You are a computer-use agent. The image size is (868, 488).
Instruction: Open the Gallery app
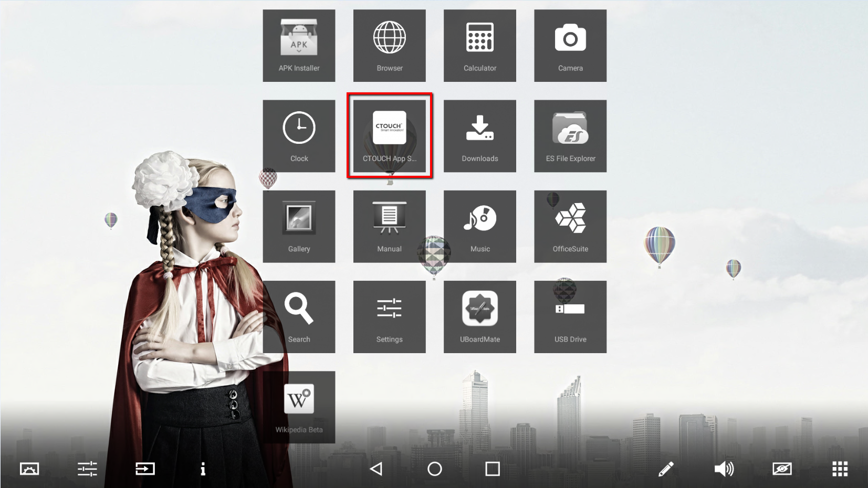[x=299, y=226]
